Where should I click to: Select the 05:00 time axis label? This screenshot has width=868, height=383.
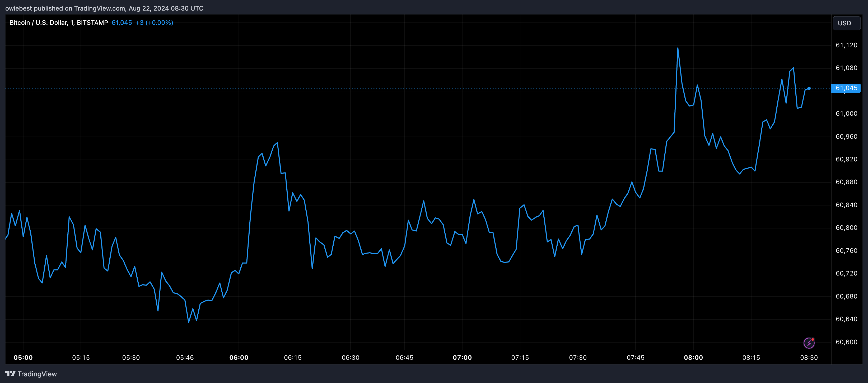pyautogui.click(x=23, y=357)
